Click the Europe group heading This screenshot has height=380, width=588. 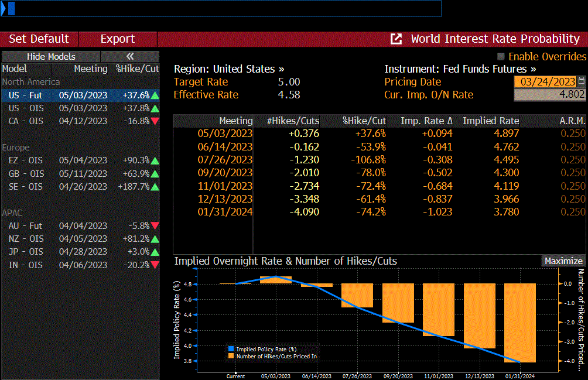[15, 148]
